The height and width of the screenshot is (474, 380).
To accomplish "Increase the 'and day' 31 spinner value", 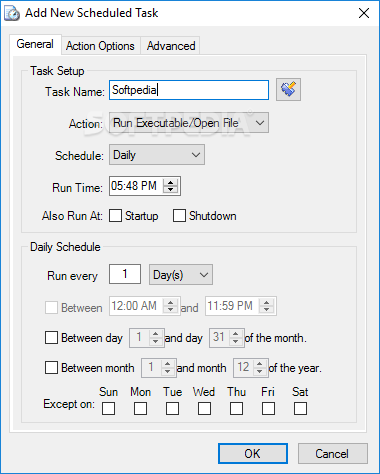I will coord(236,334).
